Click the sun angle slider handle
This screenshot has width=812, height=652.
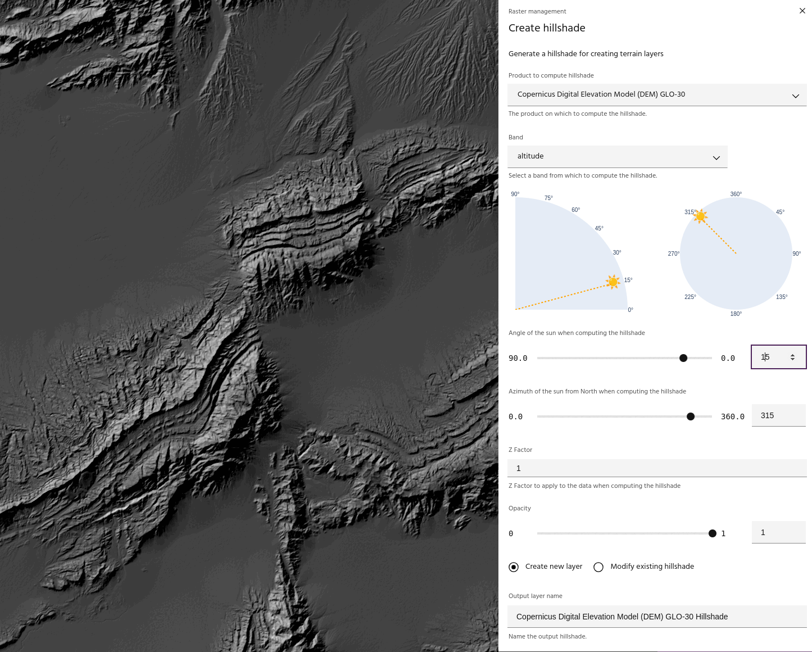(x=683, y=358)
